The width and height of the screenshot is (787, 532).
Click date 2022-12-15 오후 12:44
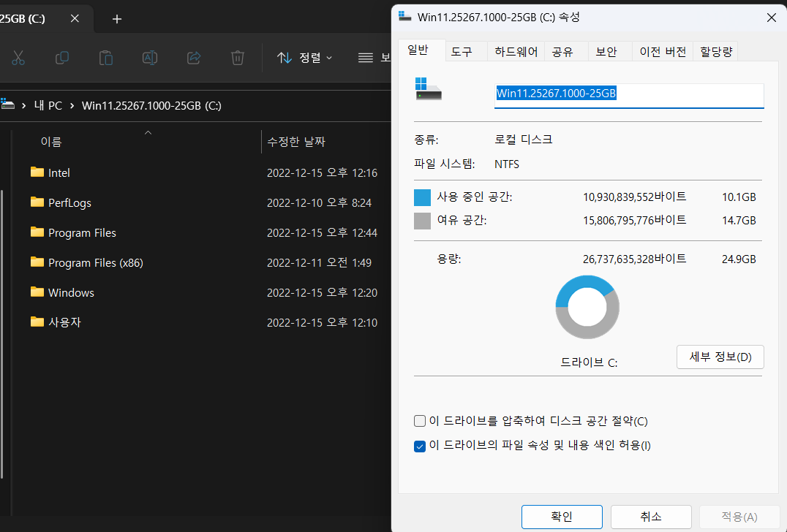coord(323,232)
